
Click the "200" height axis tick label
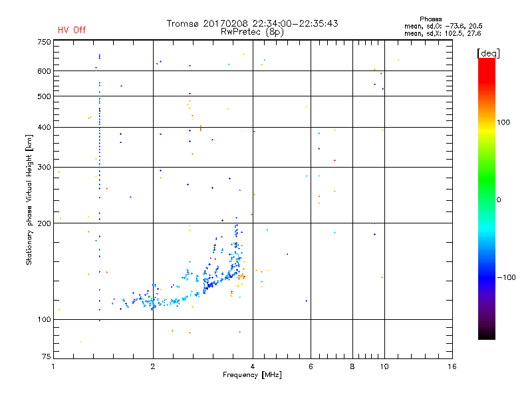(45, 223)
